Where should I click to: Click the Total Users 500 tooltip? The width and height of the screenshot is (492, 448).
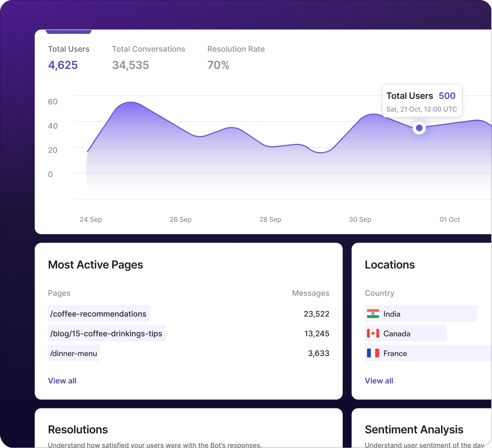[x=421, y=101]
